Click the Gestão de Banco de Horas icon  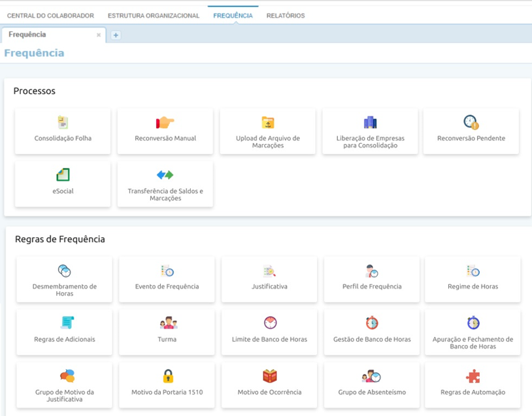coord(372,323)
